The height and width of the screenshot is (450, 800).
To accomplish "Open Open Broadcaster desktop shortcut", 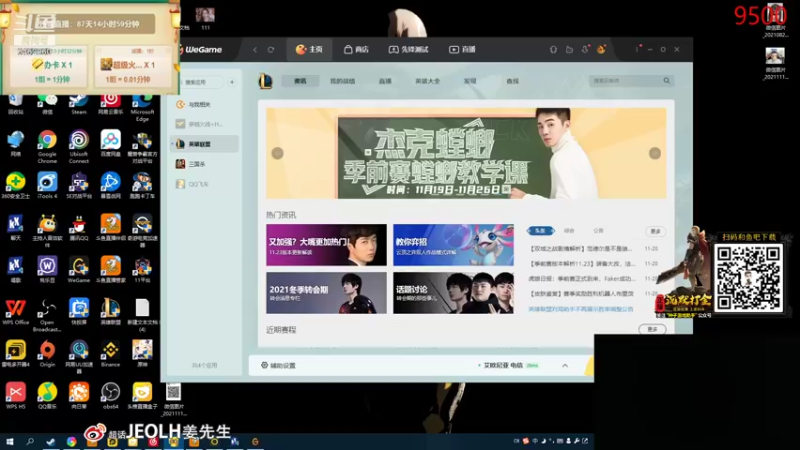I will [47, 315].
